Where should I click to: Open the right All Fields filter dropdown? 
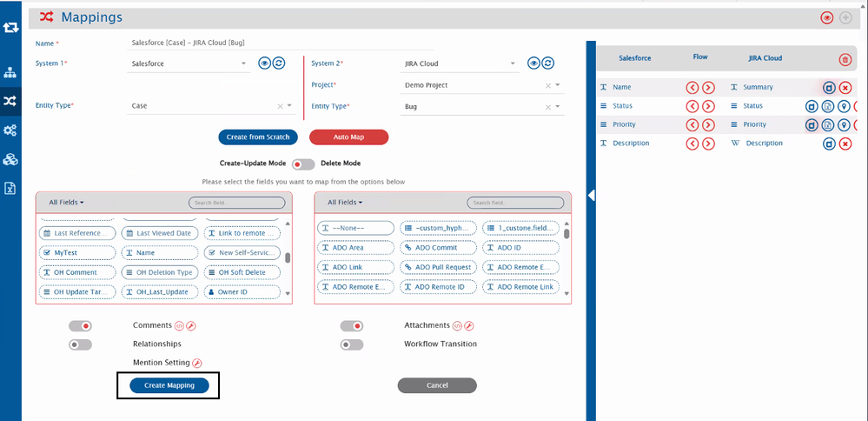(x=345, y=203)
